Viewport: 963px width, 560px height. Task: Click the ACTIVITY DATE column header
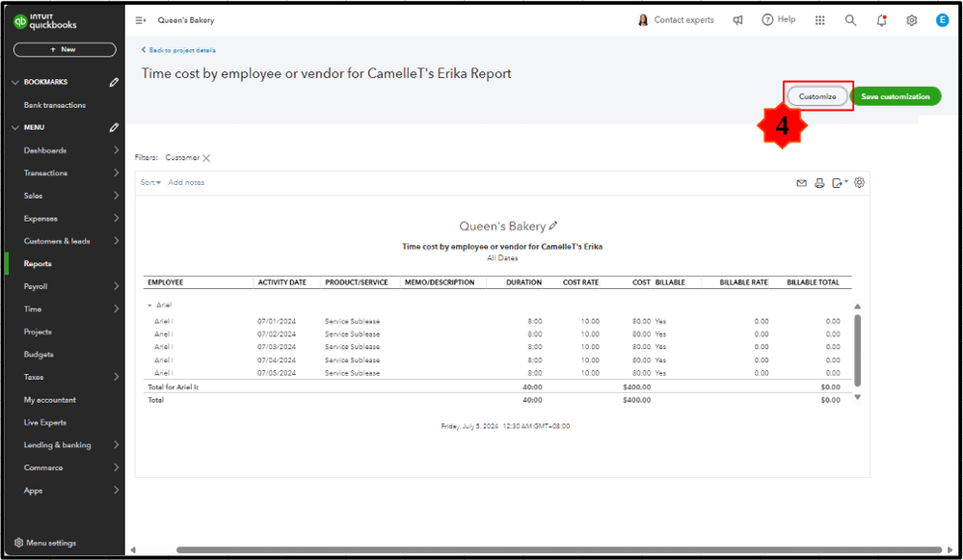pos(281,282)
